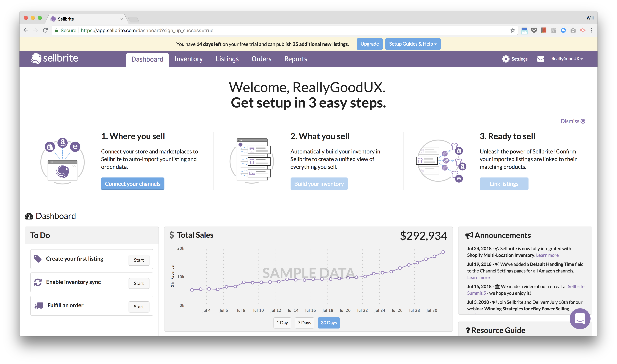Image resolution: width=617 pixels, height=364 pixels.
Task: Click the Pocket extension icon
Action: [534, 30]
